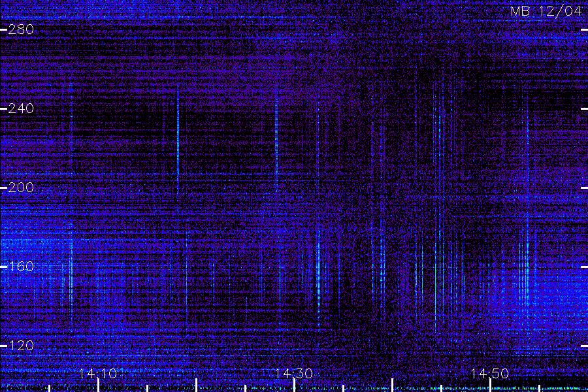
Task: Click the 14:10 time axis label
Action: point(98,373)
